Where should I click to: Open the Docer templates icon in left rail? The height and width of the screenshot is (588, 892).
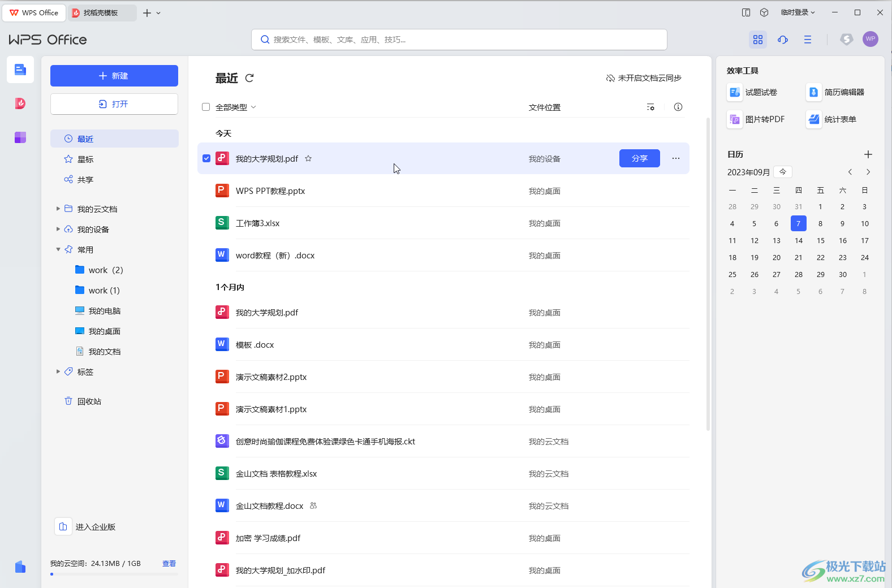coord(20,103)
